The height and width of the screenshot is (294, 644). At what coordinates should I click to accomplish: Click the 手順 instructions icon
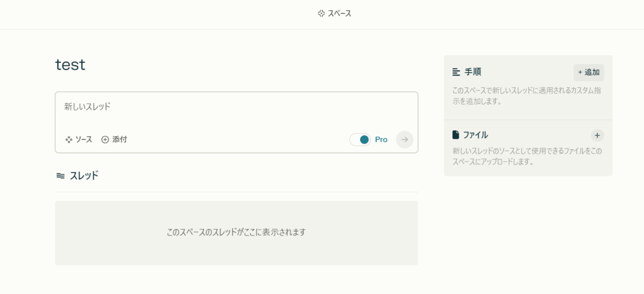(x=456, y=72)
